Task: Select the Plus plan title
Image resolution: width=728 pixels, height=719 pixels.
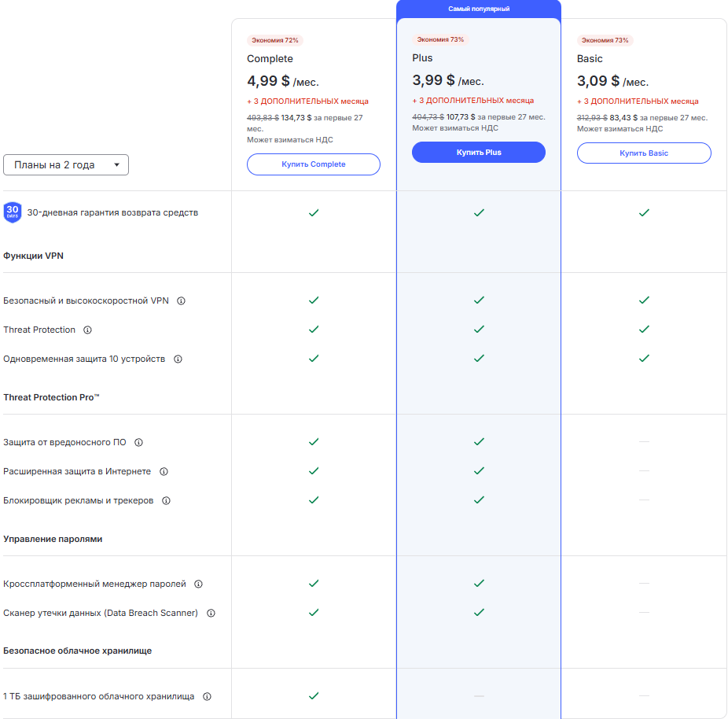Action: (422, 58)
